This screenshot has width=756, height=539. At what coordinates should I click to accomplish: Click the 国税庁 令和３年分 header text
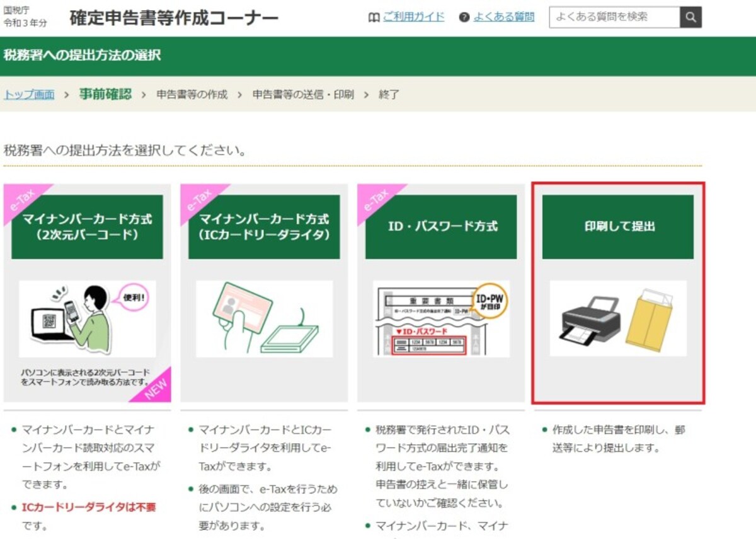[x=25, y=17]
